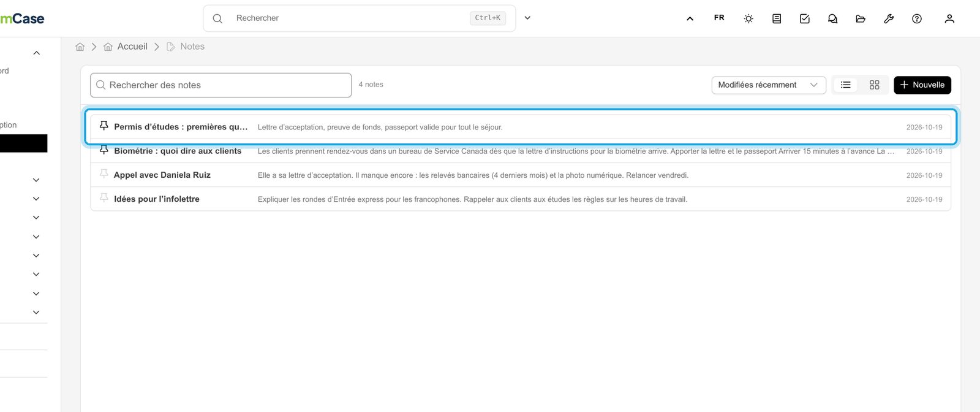This screenshot has width=980, height=412.
Task: Pin the "Idées pour l'infolettre" note
Action: tap(104, 198)
